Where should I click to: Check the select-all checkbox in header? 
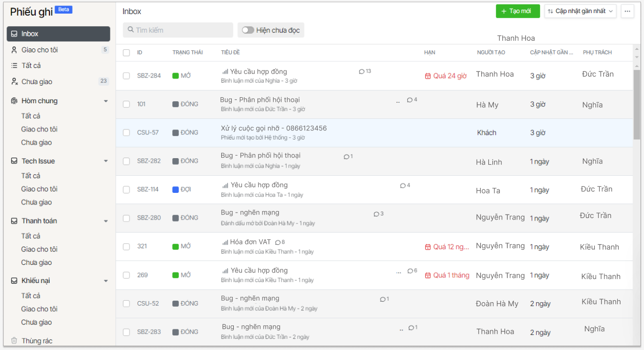126,52
